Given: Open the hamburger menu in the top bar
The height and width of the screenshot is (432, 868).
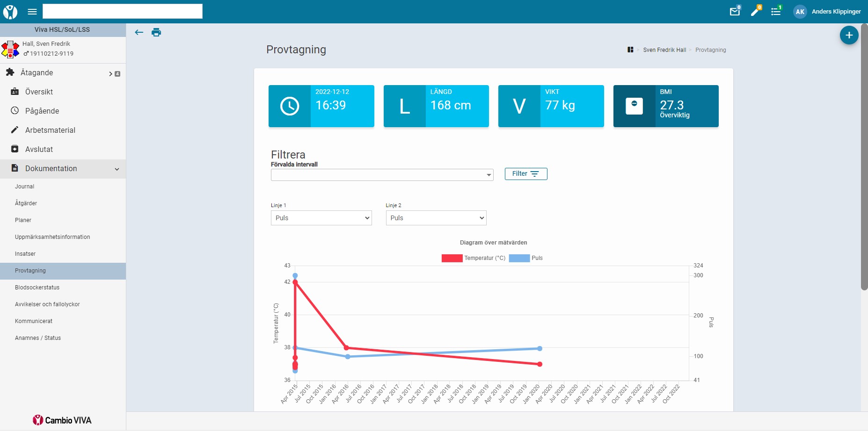Looking at the screenshot, I should pos(32,12).
